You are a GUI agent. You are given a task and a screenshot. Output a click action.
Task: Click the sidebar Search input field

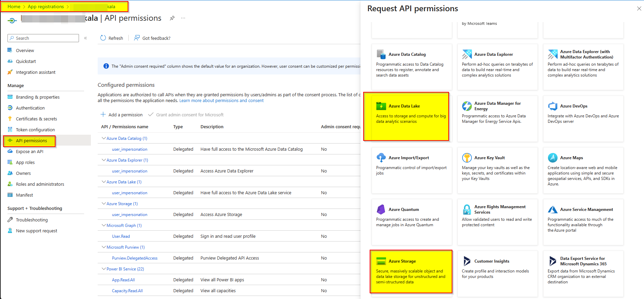(x=43, y=38)
